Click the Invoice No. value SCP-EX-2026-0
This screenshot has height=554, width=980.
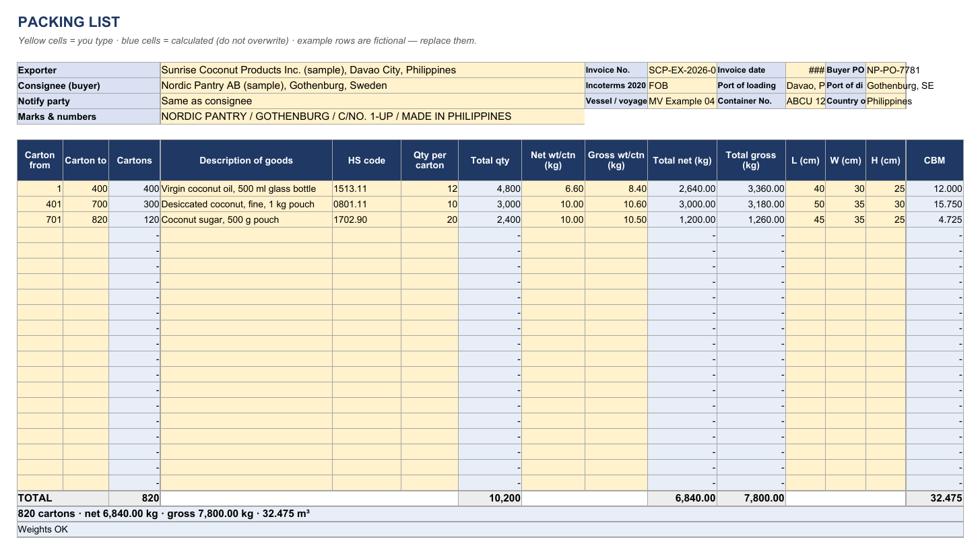click(x=682, y=70)
